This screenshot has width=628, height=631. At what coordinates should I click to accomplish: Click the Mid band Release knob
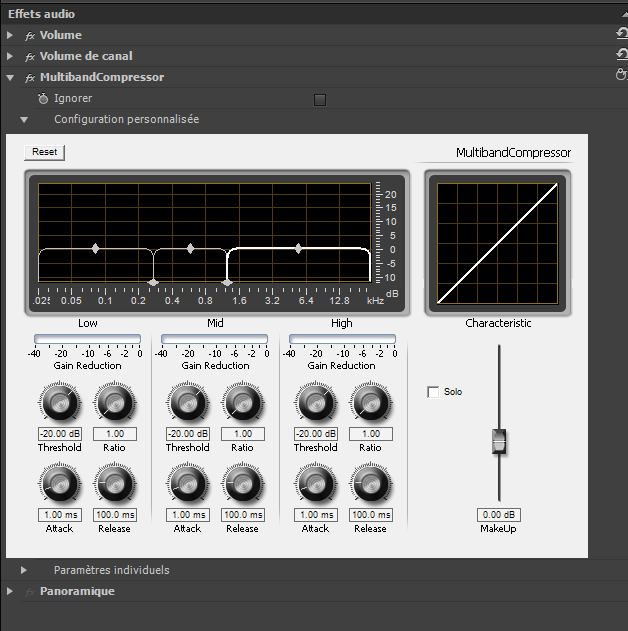click(243, 484)
